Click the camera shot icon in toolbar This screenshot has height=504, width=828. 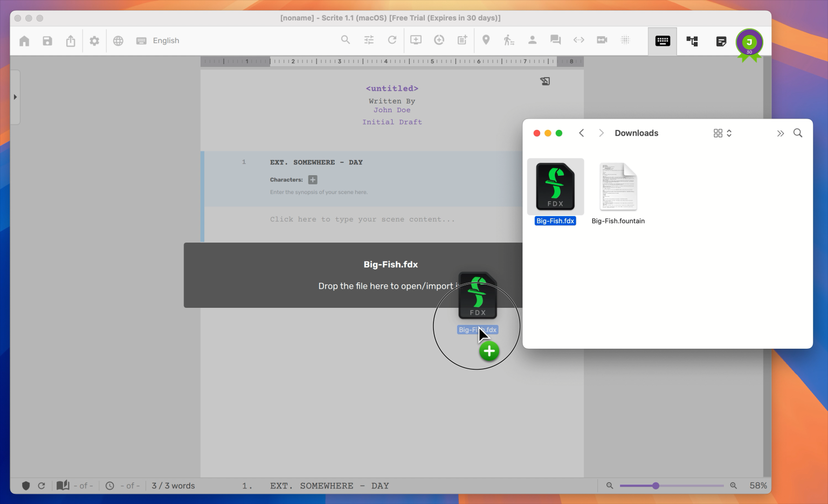pos(602,40)
